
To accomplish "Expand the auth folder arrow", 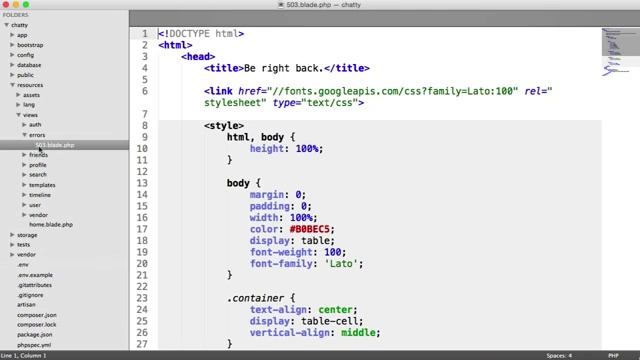I will (24, 124).
